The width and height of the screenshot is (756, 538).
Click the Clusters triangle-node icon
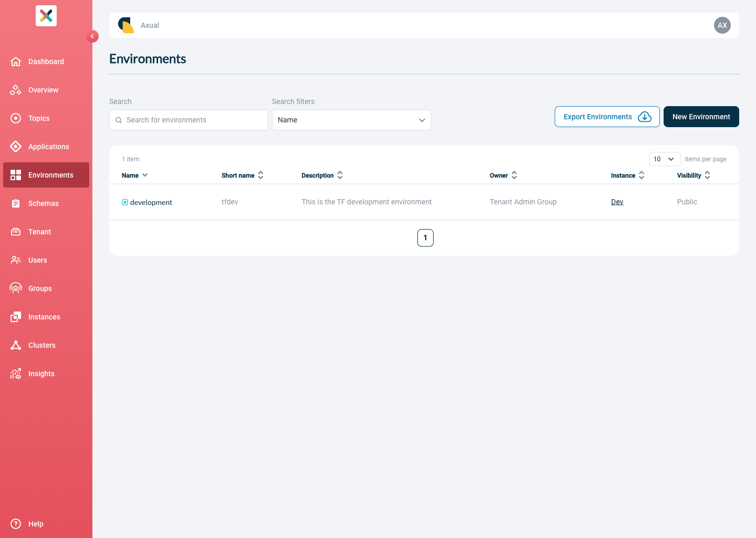16,345
